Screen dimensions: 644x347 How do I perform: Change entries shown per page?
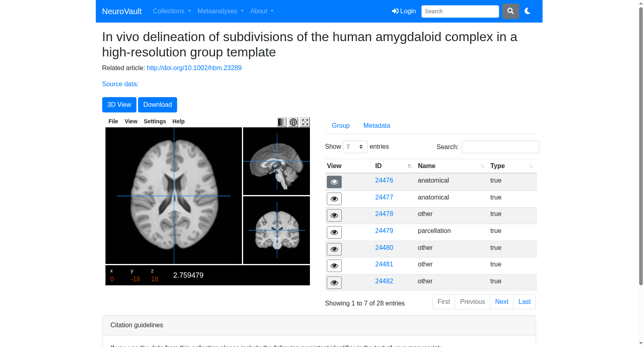click(355, 147)
